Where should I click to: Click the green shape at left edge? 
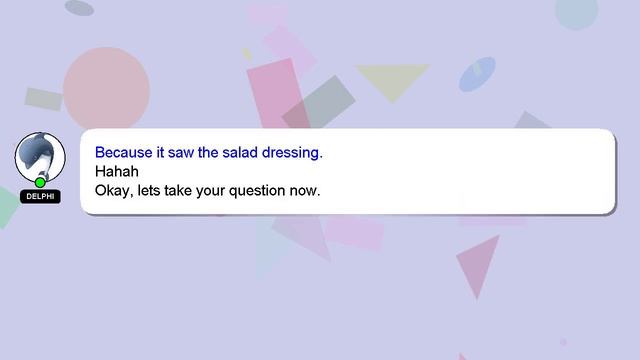coord(8,207)
